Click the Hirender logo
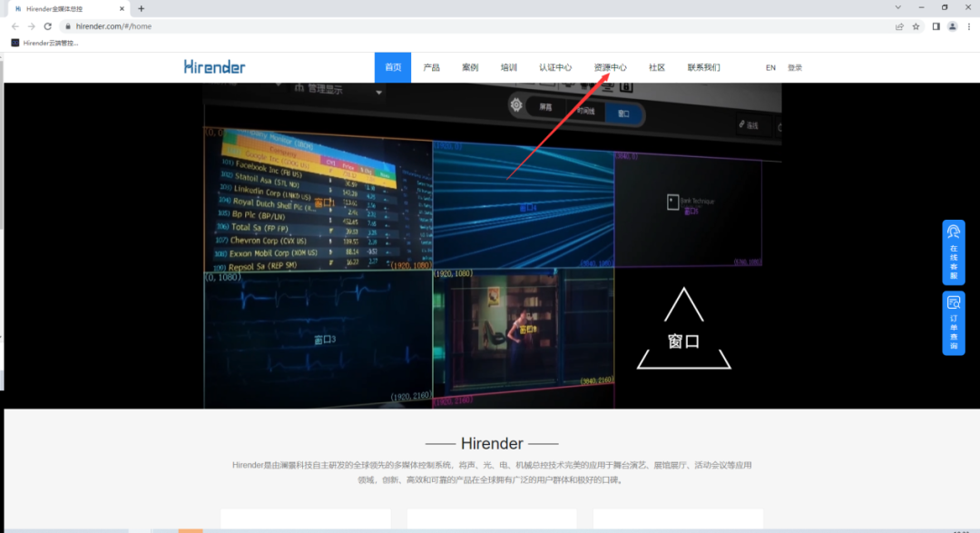 point(214,67)
